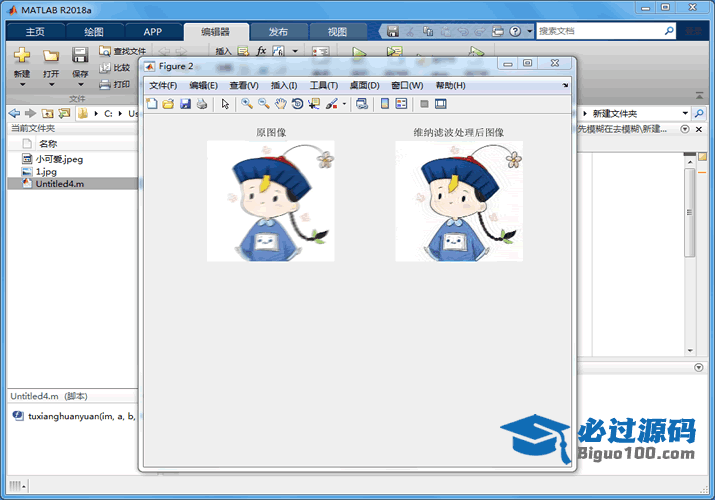Print the figure using printer icon
This screenshot has height=500, width=715.
point(202,104)
